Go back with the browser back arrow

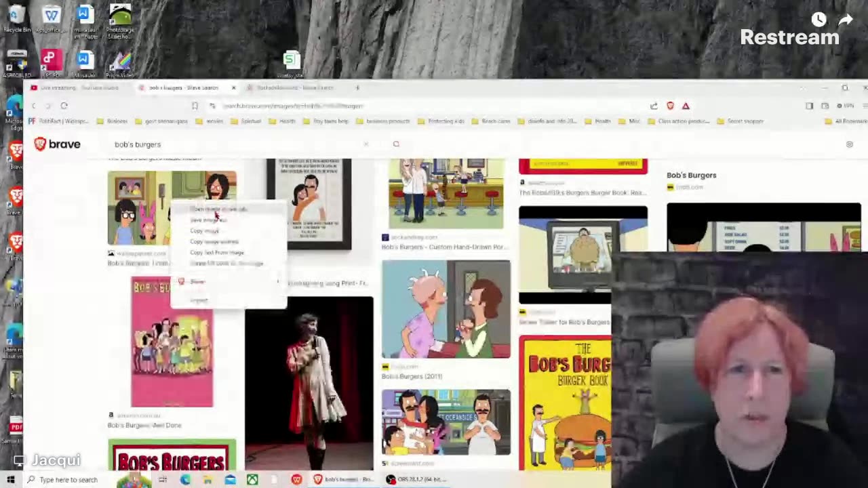coord(33,106)
